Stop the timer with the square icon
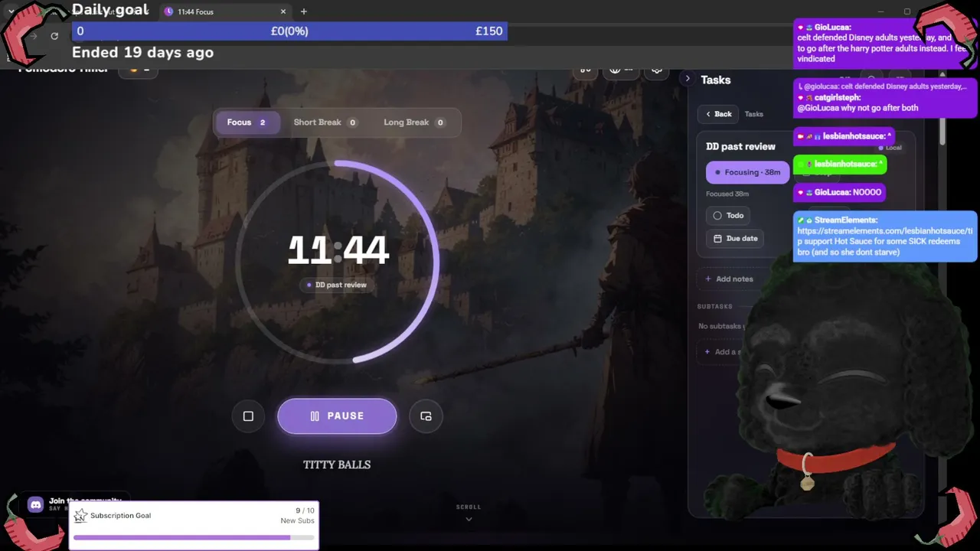 pos(248,416)
